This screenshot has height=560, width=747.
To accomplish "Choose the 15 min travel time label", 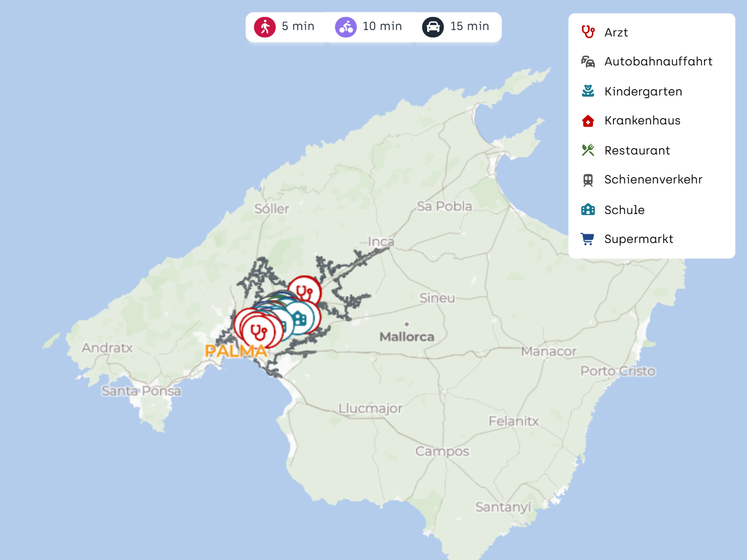I will [470, 26].
